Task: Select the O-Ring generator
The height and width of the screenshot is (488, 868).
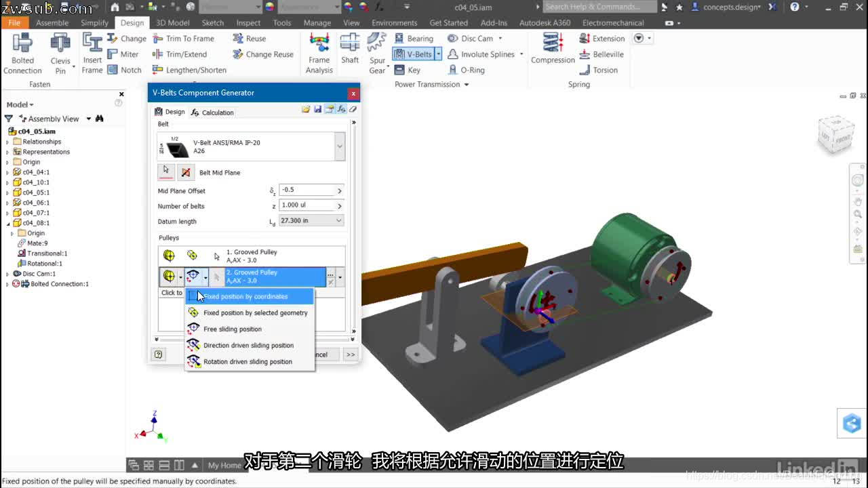Action: (467, 70)
